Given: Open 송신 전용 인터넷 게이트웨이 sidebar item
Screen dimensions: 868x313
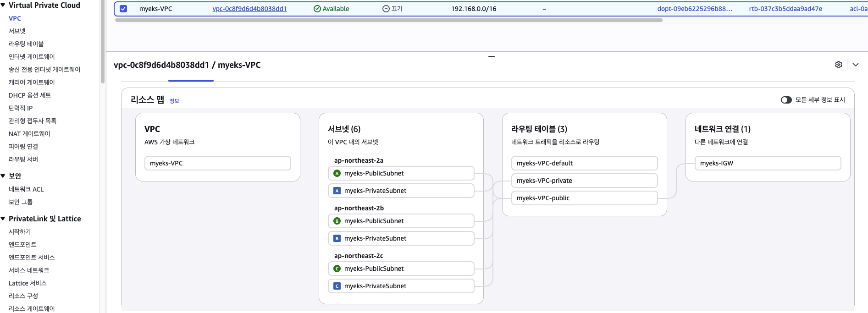Looking at the screenshot, I should tap(44, 70).
